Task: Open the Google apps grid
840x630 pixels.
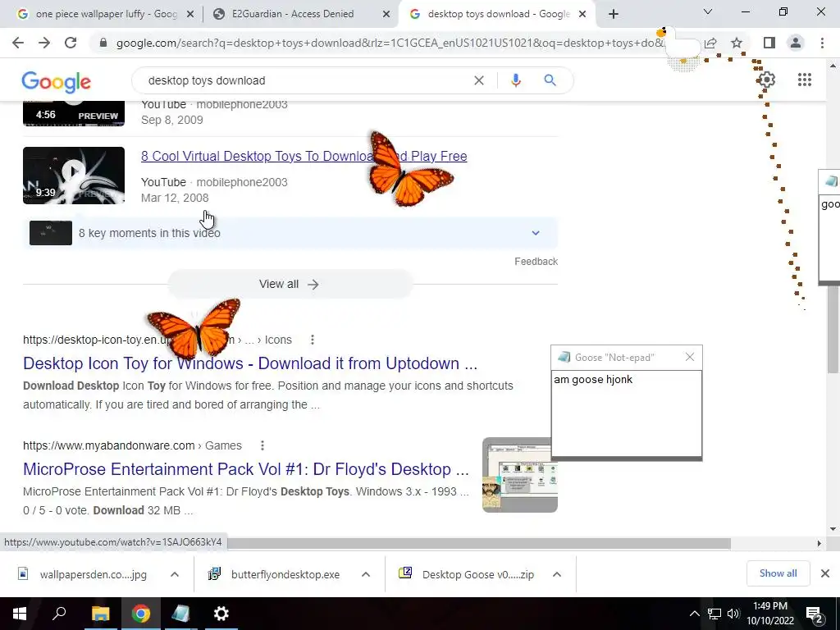Action: tap(804, 80)
